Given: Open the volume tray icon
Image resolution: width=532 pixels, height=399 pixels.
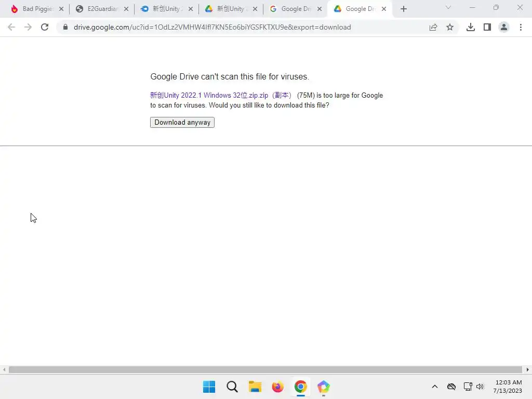Looking at the screenshot, I should (480, 387).
